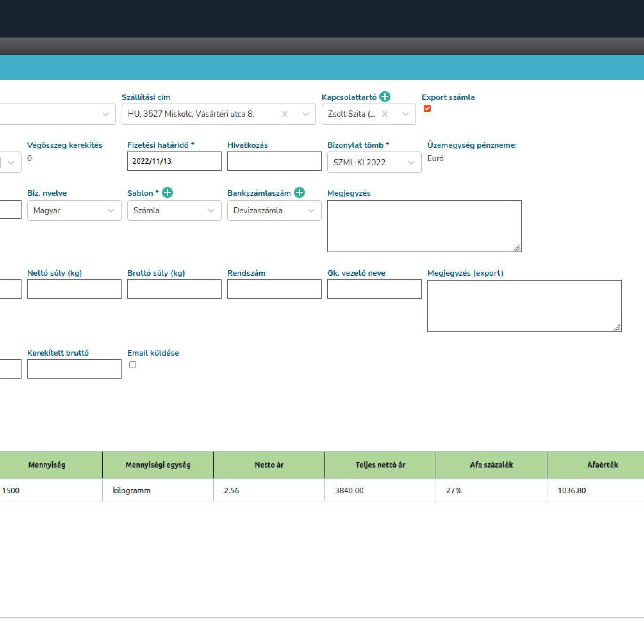Click into the Megjegyzés text area

pyautogui.click(x=424, y=226)
